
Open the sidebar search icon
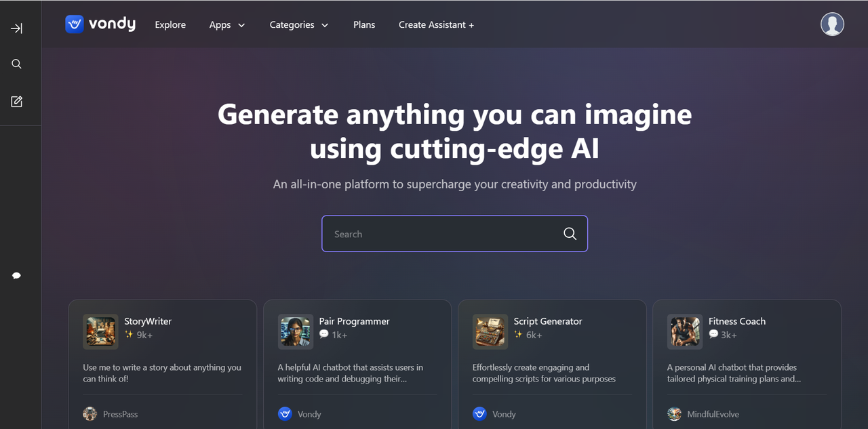[17, 64]
